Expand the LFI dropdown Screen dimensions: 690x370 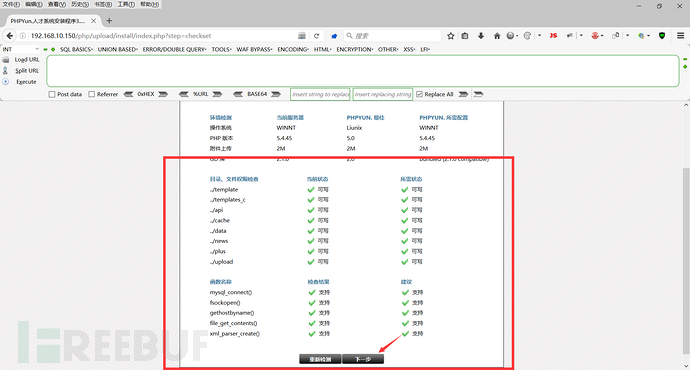[x=425, y=49]
